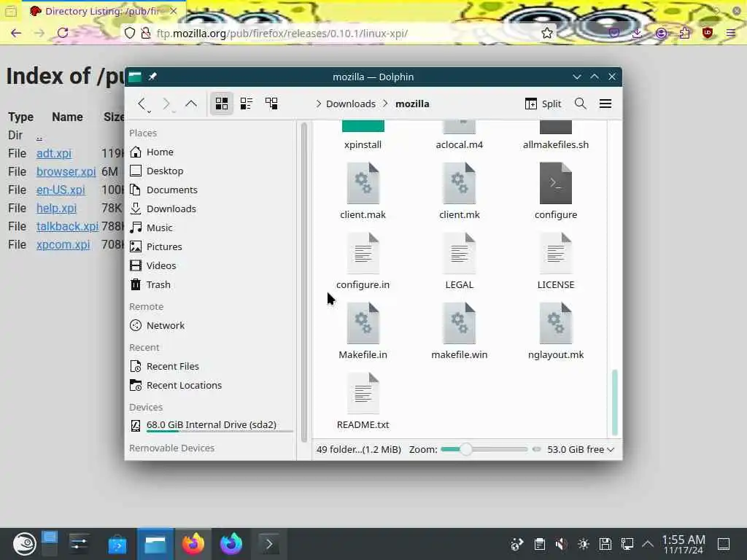747x560 pixels.
Task: Click the Places panel scrollbar
Action: click(x=304, y=282)
